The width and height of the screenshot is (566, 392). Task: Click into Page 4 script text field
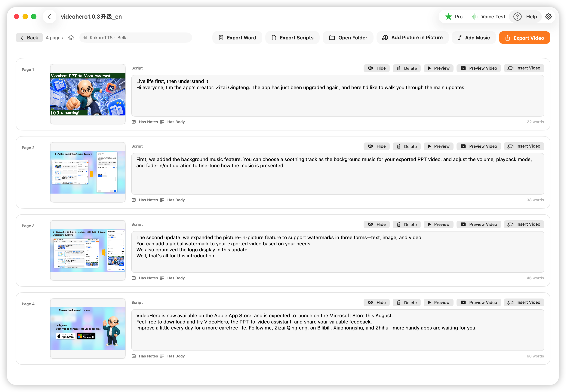337,330
